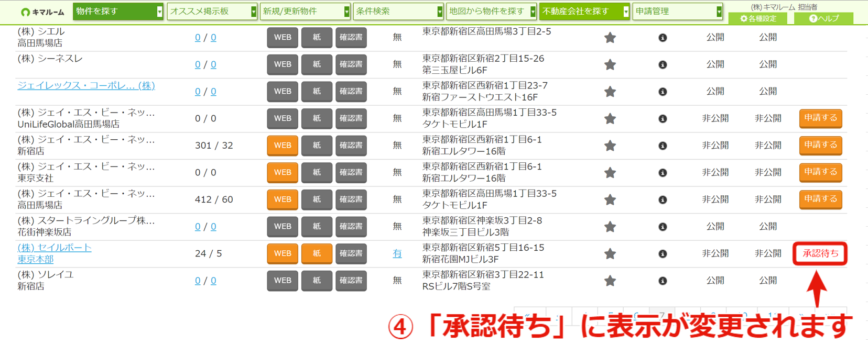Viewport: 868px width, 345px height.
Task: Select (株)キマルーム 担当者 user label
Action: [784, 7]
